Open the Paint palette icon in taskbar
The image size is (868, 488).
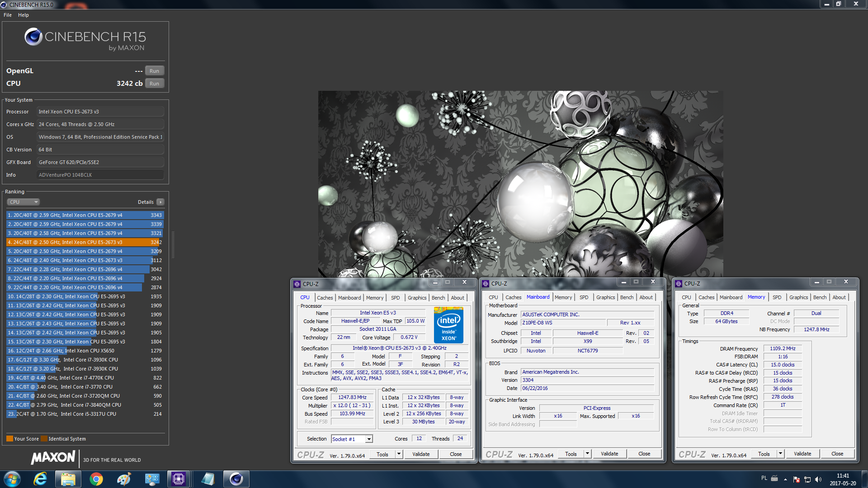point(124,479)
